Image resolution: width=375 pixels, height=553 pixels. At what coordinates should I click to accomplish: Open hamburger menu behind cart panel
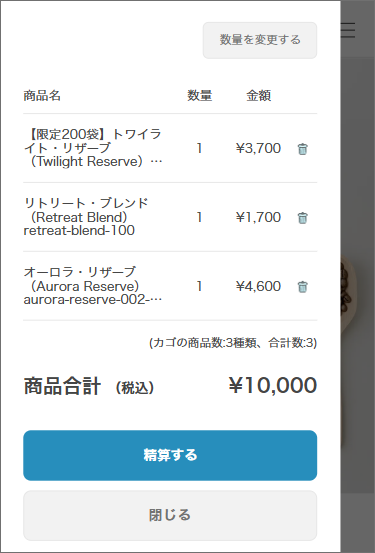pyautogui.click(x=348, y=30)
